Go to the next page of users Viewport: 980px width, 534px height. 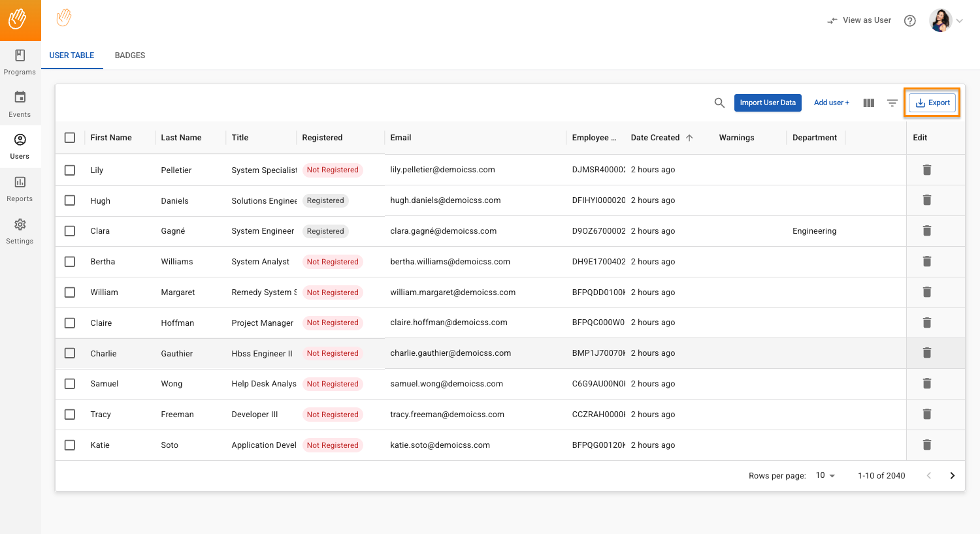952,476
